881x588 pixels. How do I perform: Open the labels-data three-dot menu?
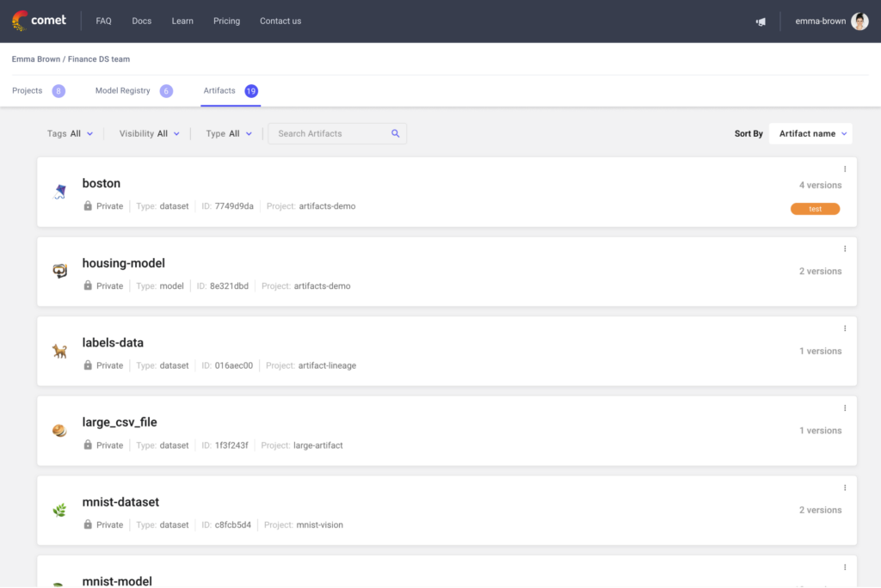tap(845, 328)
